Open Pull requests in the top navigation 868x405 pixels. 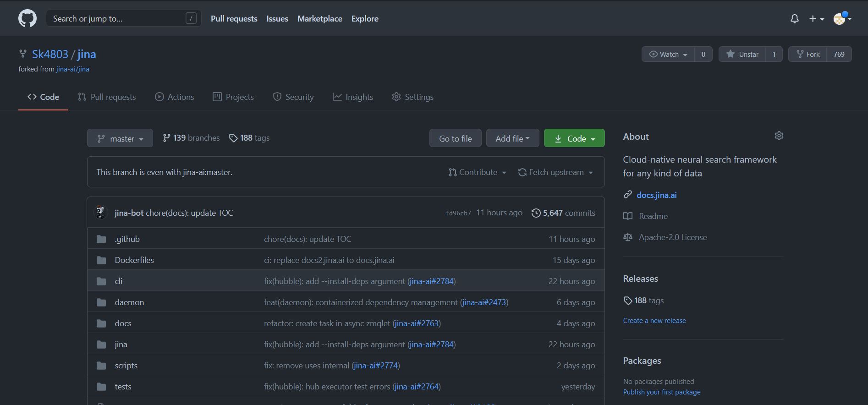click(x=234, y=19)
